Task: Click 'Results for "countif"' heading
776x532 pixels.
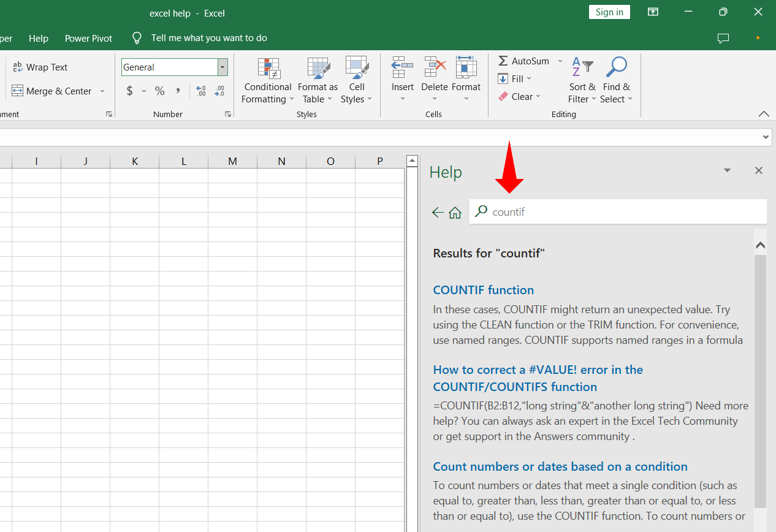Action: pos(489,253)
